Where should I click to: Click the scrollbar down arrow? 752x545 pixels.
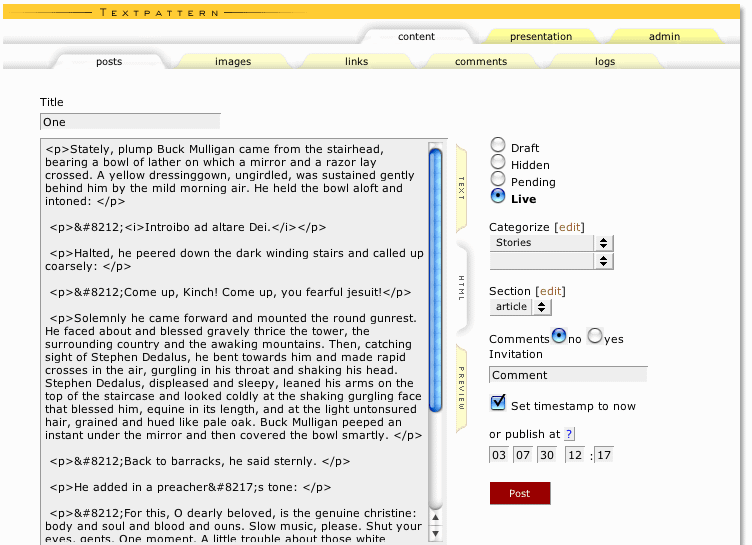click(435, 533)
